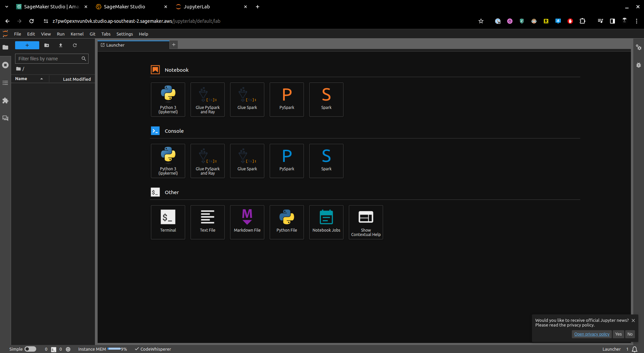The width and height of the screenshot is (644, 353).
Task: Open privacy policy link
Action: click(x=591, y=334)
